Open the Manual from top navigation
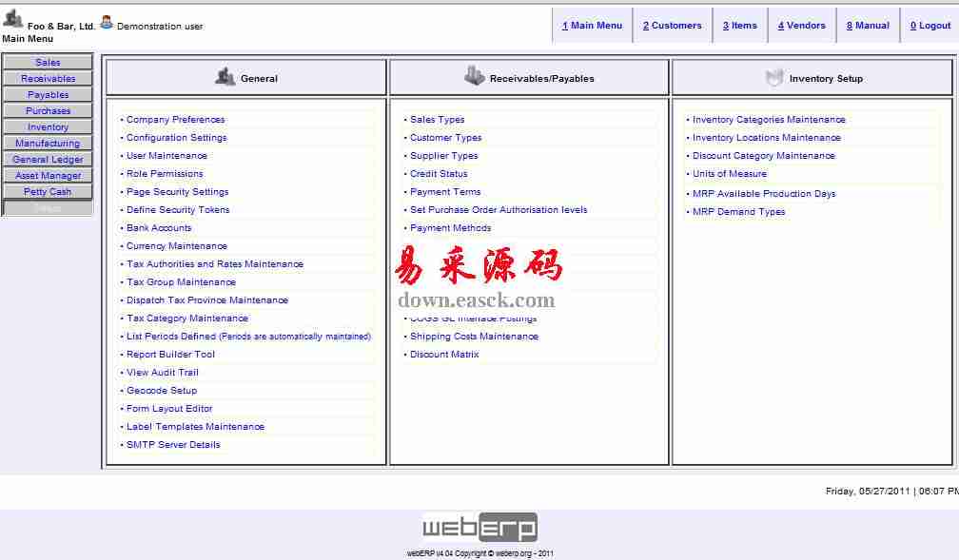The width and height of the screenshot is (959, 560). point(868,26)
